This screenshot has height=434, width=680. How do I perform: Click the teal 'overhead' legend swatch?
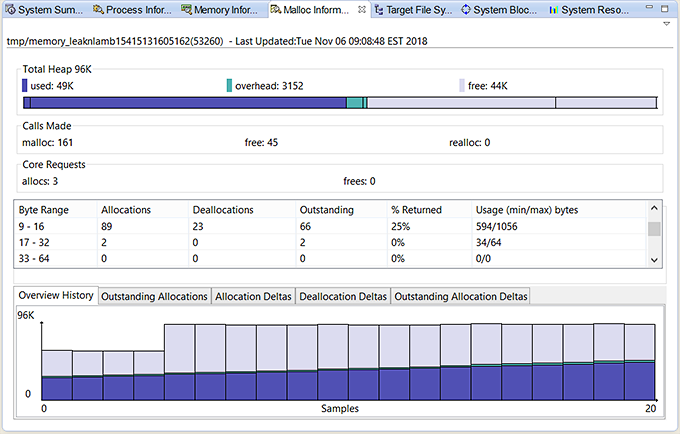[x=229, y=86]
